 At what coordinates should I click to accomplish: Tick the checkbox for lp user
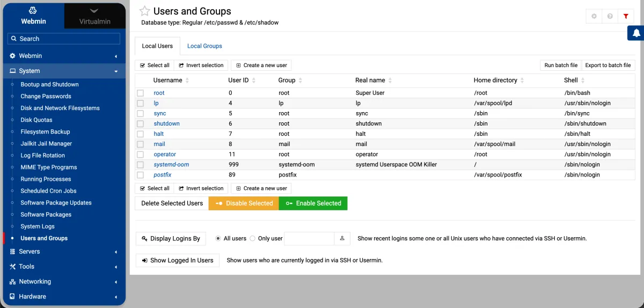click(141, 104)
